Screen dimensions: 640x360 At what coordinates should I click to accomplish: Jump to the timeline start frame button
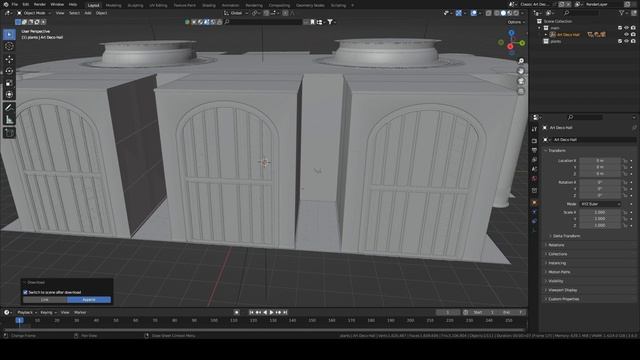click(x=251, y=312)
